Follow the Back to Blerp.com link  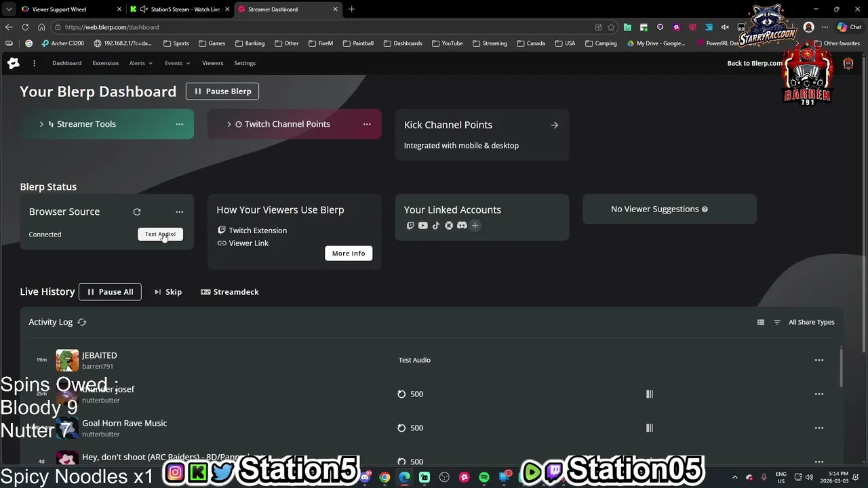pos(755,63)
